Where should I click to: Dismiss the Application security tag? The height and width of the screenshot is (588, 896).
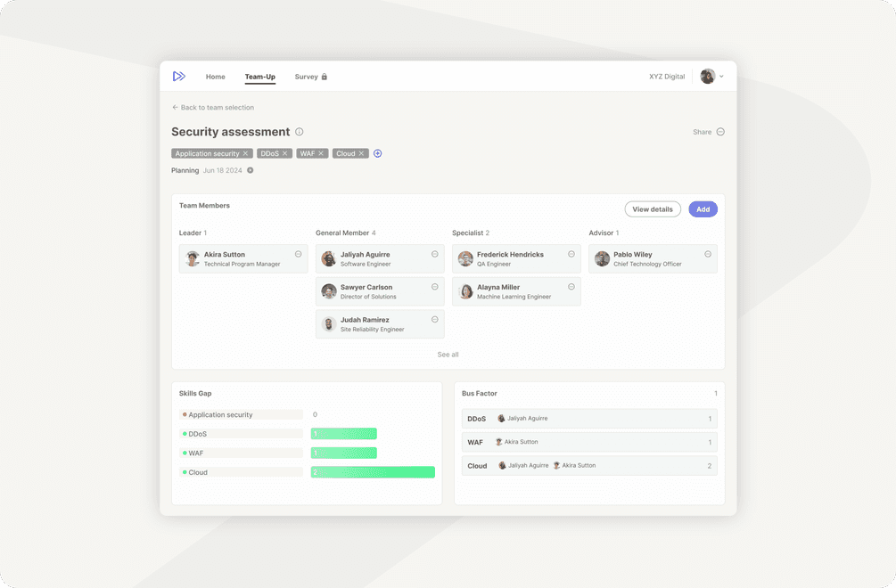(x=244, y=153)
